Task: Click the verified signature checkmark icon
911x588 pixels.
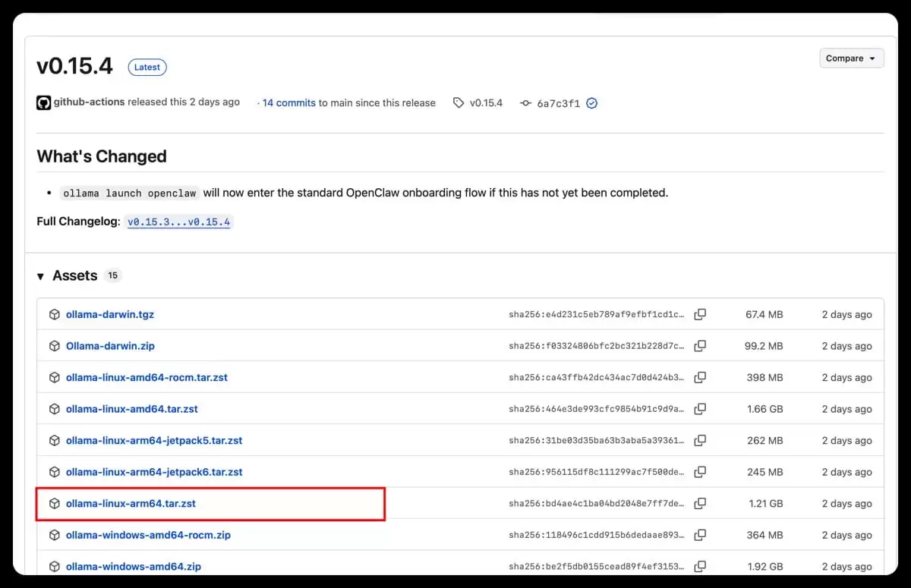Action: 591,103
